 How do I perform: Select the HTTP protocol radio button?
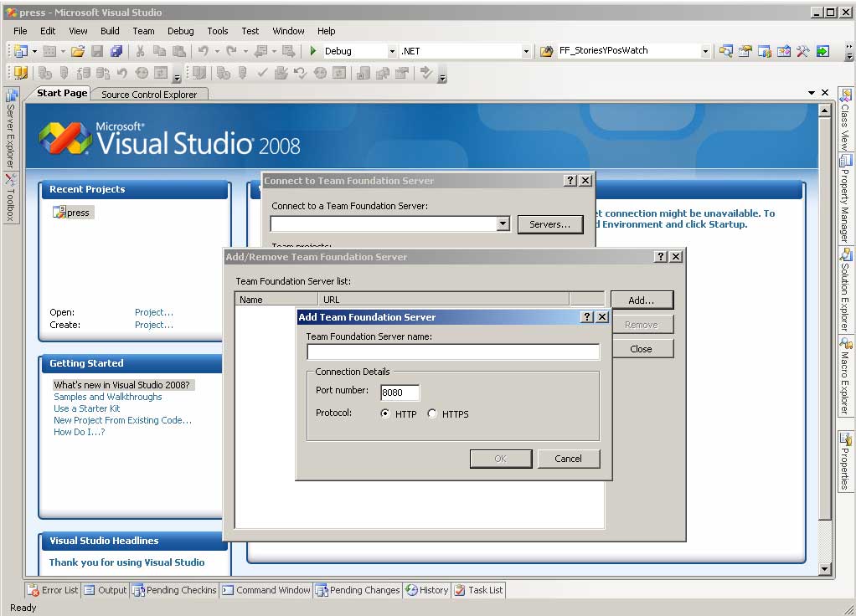click(x=385, y=413)
